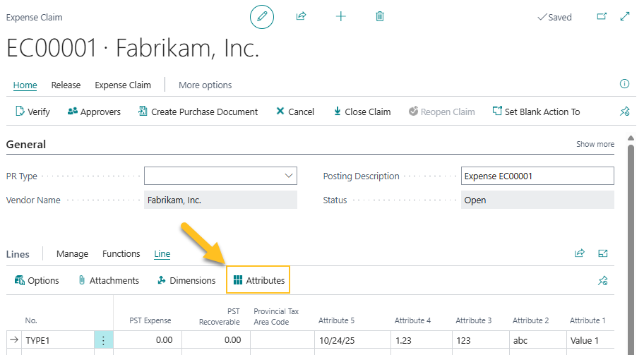Screen dimensions: 644x355
Task: Click the pencil edit icon at top
Action: click(x=261, y=16)
